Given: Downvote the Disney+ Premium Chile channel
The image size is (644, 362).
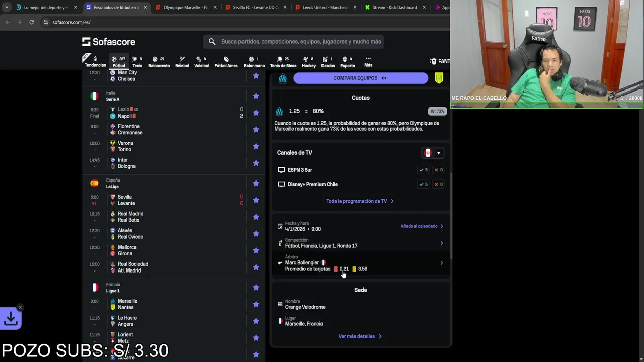Looking at the screenshot, I should tap(438, 184).
